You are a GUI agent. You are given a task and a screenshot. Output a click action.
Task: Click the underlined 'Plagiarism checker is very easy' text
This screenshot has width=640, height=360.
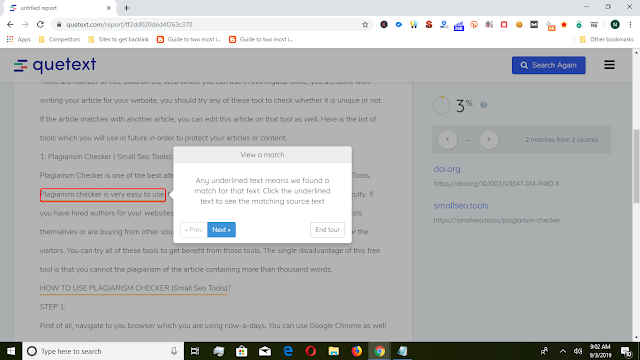click(102, 195)
